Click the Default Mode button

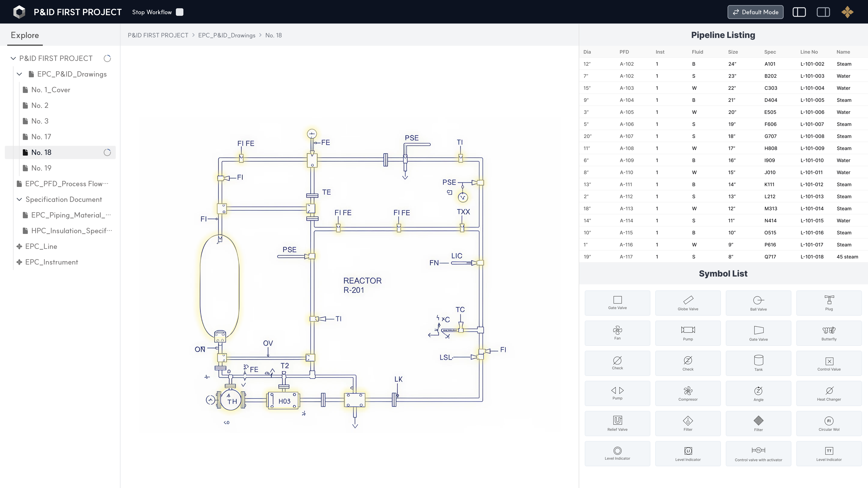[755, 12]
